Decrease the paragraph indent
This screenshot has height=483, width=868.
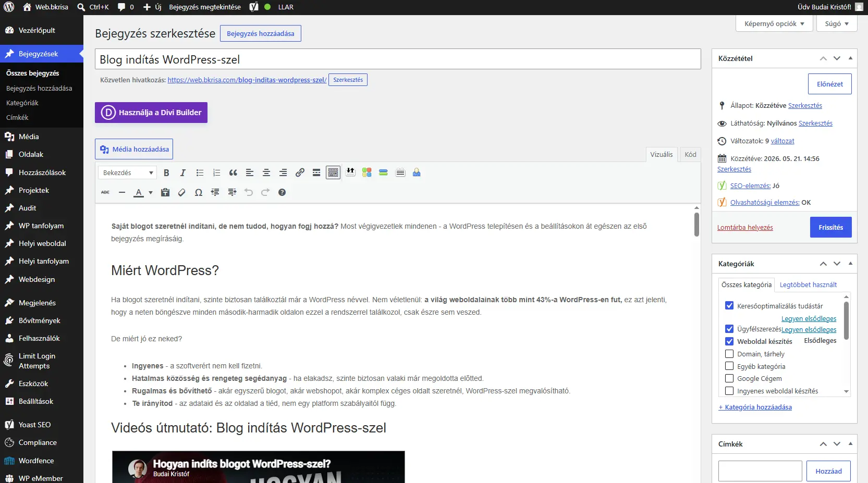click(215, 192)
